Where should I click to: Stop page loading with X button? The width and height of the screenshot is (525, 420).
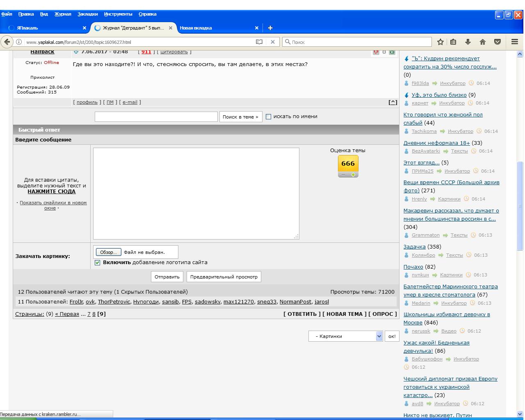[x=272, y=42]
